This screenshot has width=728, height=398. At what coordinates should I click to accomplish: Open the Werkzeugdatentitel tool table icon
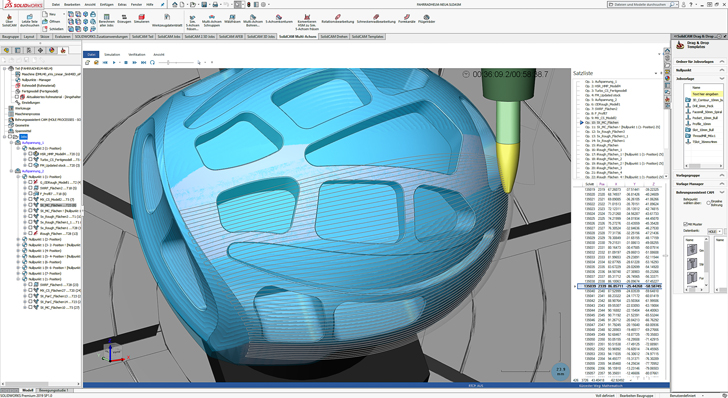167,20
